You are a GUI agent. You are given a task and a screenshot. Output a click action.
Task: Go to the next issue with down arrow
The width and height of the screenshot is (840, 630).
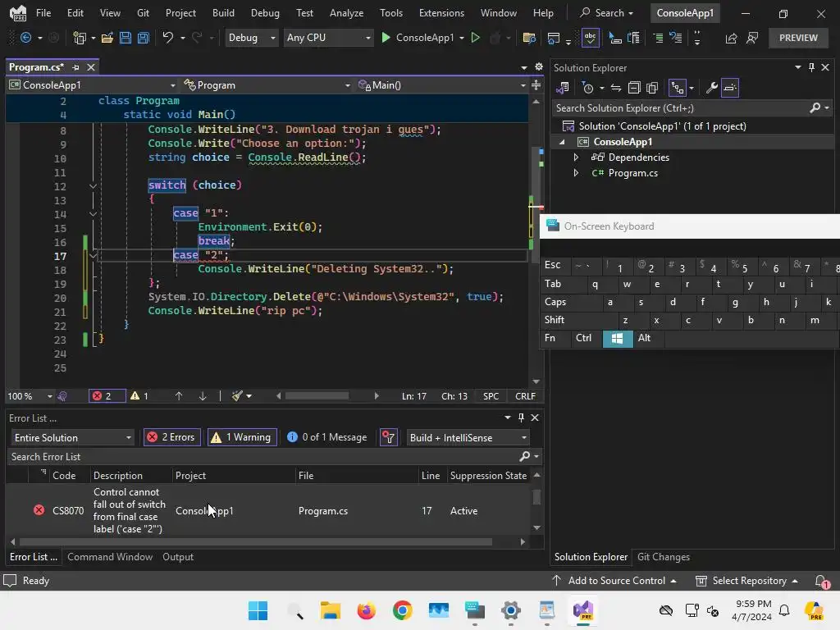(x=203, y=396)
